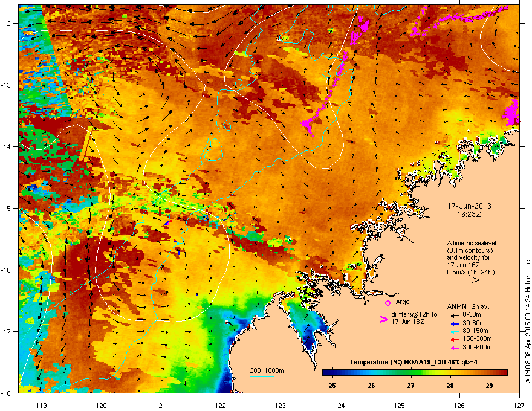The width and height of the screenshot is (532, 411).
Task: Click the longitude axis label 120
Action: (102, 406)
